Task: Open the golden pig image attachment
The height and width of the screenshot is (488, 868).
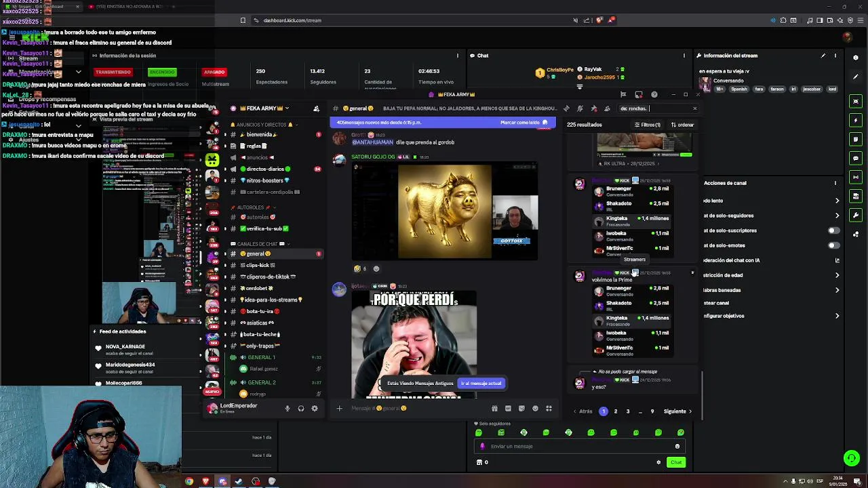Action: point(445,211)
